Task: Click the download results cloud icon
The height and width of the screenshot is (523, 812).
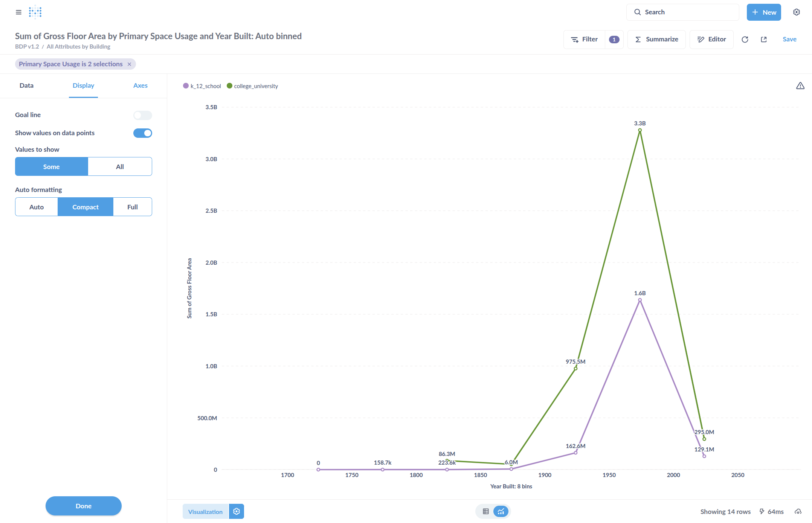Action: pos(798,511)
